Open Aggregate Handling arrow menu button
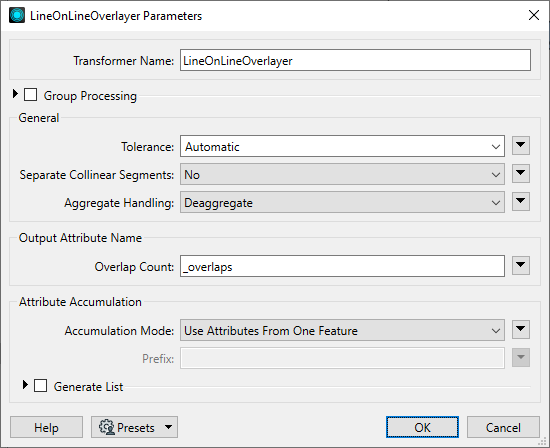Screen dimensions: 550x448 point(521,202)
